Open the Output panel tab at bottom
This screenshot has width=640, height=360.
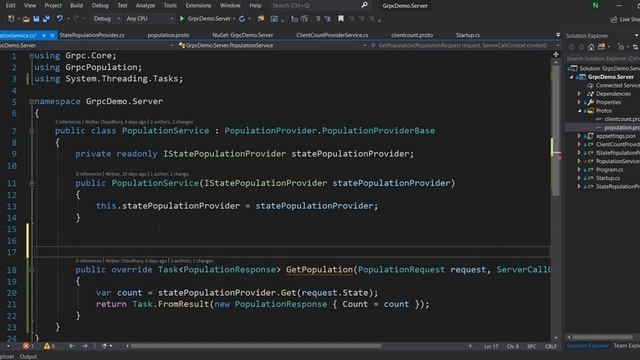point(28,356)
